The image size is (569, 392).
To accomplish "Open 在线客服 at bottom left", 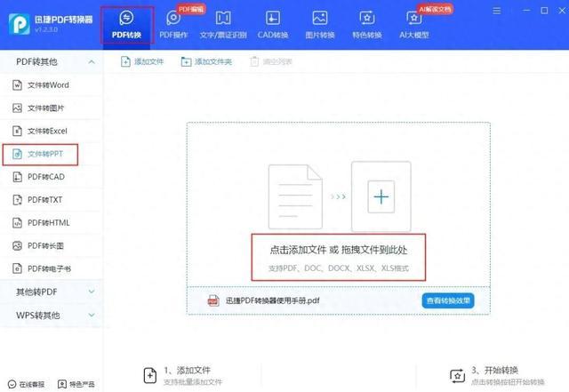I will [26, 384].
